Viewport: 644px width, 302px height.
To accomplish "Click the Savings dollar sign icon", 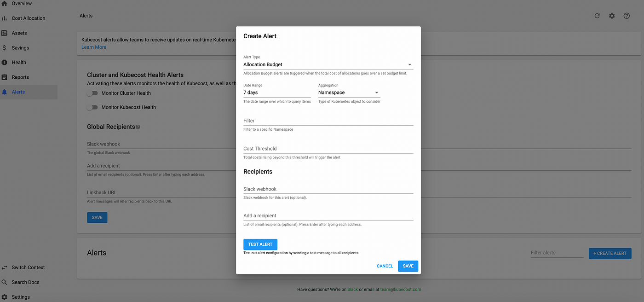I will 4,48.
